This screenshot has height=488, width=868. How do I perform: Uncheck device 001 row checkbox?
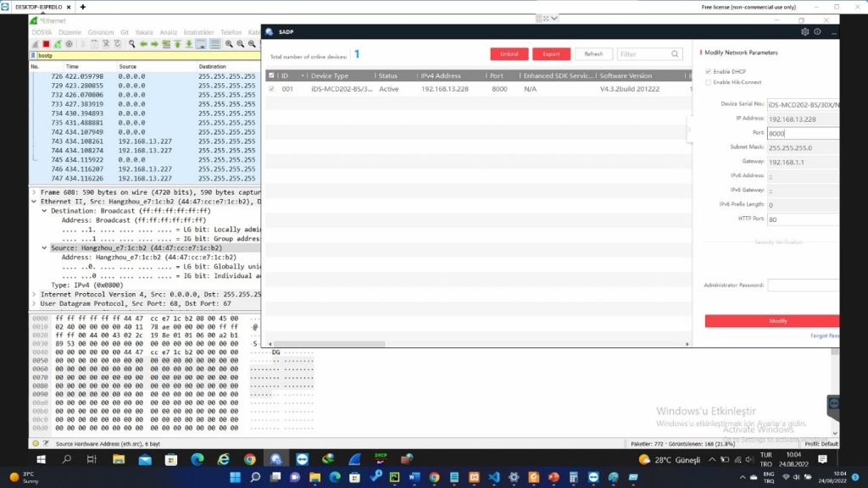coord(271,88)
